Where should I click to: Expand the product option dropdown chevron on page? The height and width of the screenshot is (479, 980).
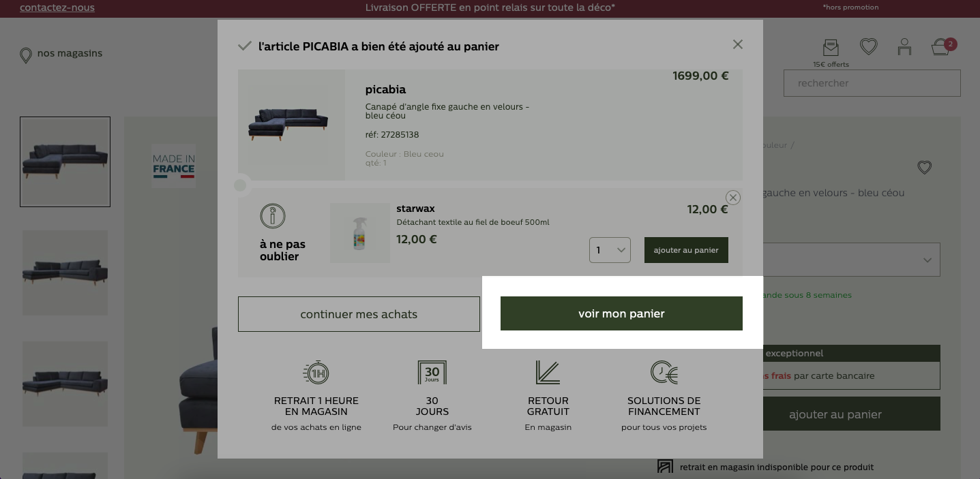point(927,260)
